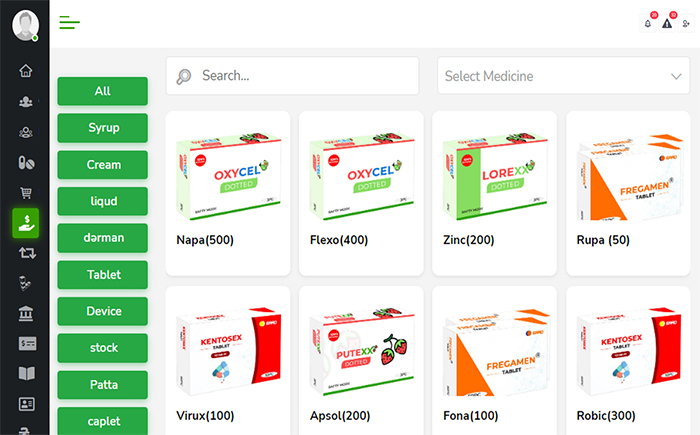
Task: Toggle the hamburger sidebar menu
Action: (69, 23)
